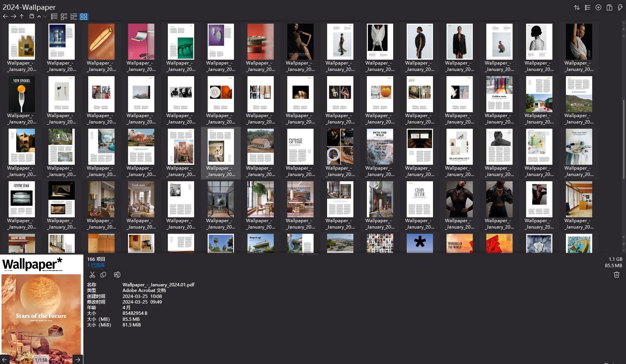Open the sort order icon in the top-right toolbar
This screenshot has height=364, width=626.
click(x=577, y=7)
